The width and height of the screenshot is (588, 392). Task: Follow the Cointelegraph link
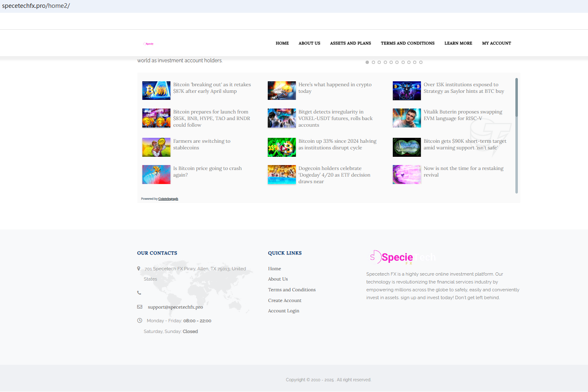pyautogui.click(x=168, y=199)
